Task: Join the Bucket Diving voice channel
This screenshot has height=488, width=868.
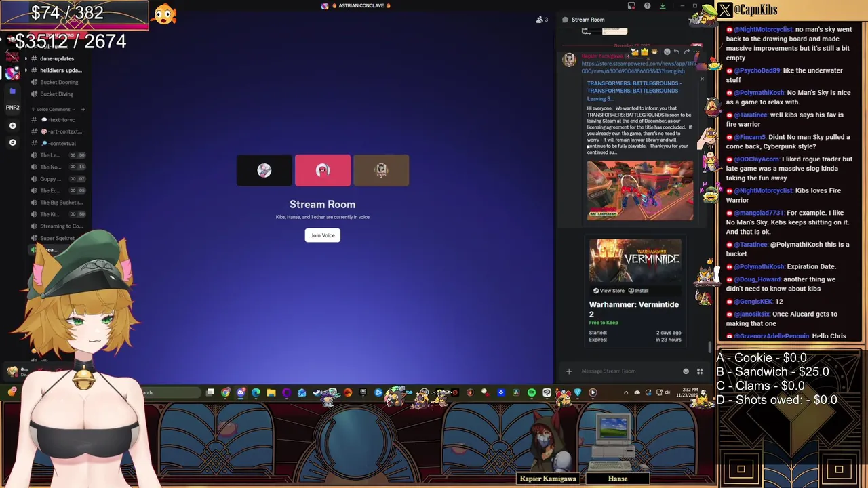Action: 57,94
